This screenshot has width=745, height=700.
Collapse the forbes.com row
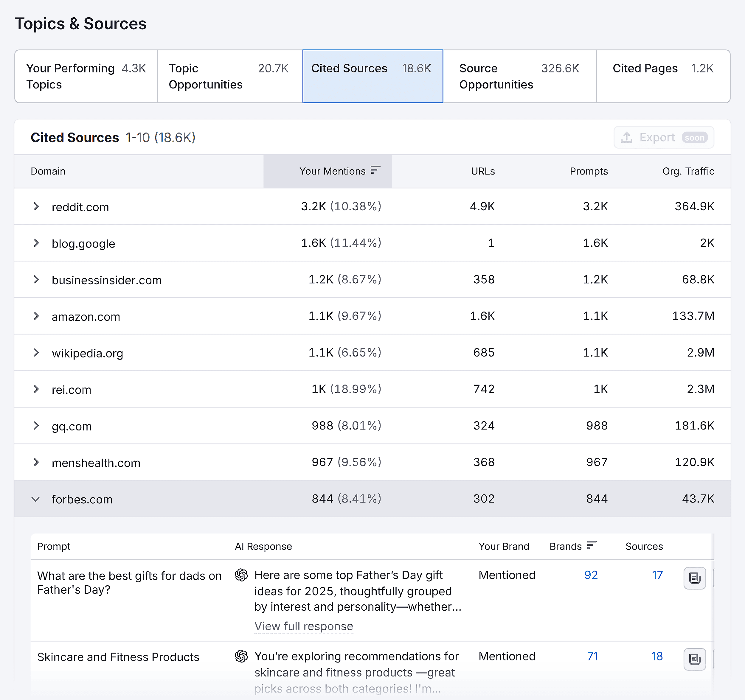click(x=36, y=499)
